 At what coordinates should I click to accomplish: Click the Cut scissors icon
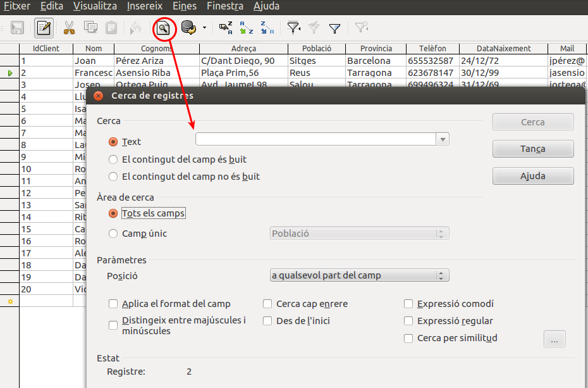coord(69,28)
